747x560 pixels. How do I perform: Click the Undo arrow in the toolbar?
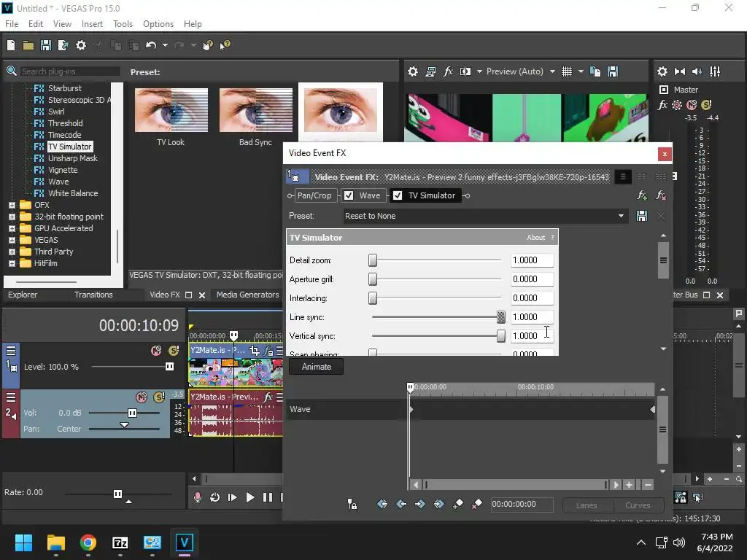coord(151,45)
